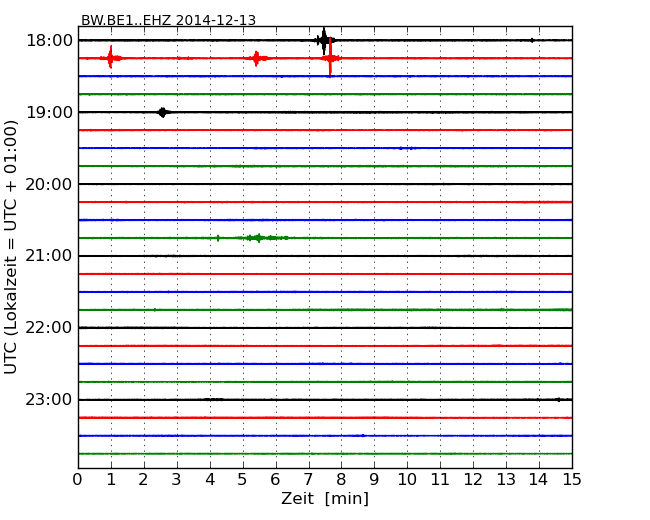Click the x-axis tick label 0
The height and width of the screenshot is (520, 650).
click(78, 480)
